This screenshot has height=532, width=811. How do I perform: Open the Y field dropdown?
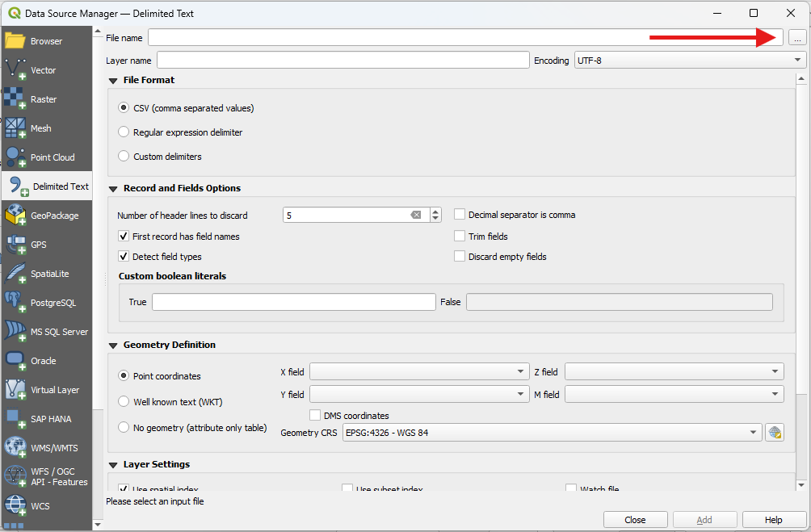419,394
